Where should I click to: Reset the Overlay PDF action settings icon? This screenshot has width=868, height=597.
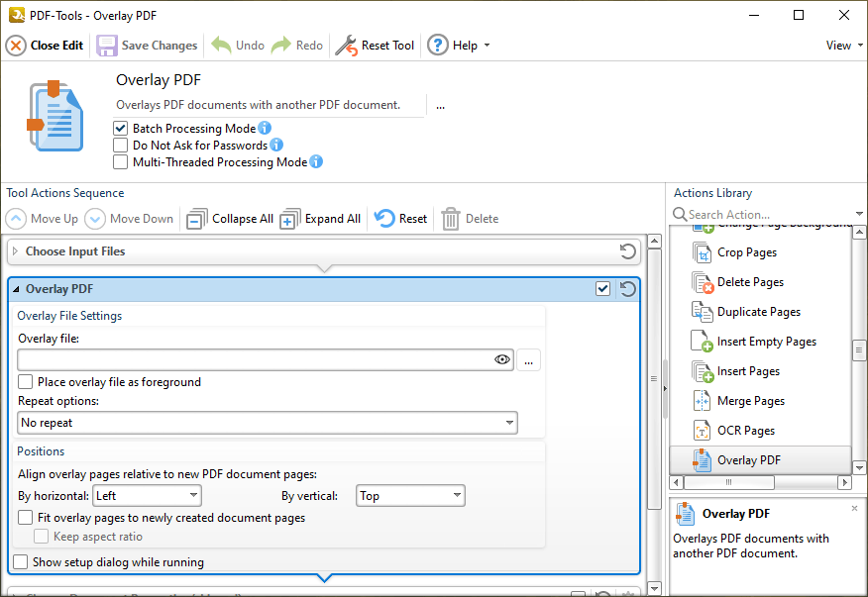click(627, 289)
